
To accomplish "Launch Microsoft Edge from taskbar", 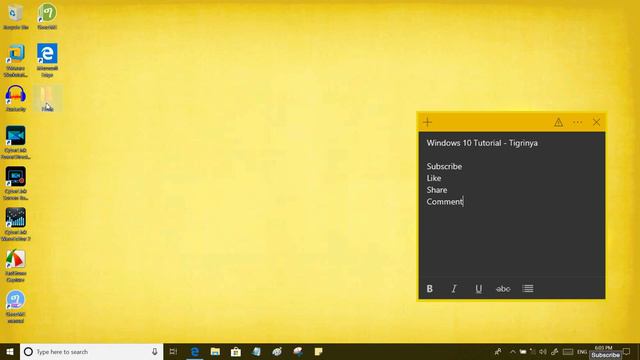I will coord(195,352).
